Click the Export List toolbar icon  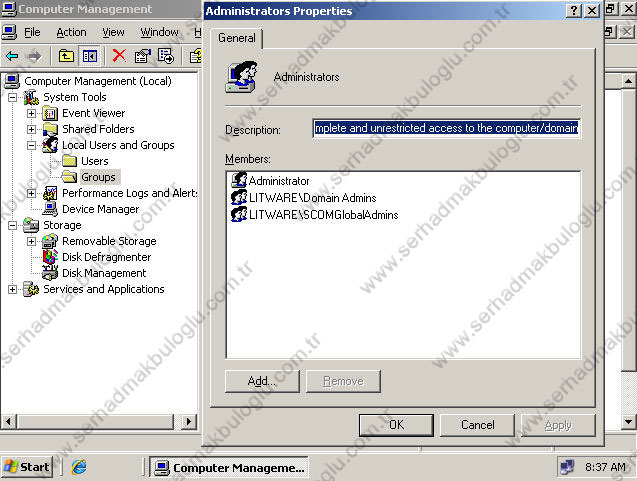tap(166, 56)
